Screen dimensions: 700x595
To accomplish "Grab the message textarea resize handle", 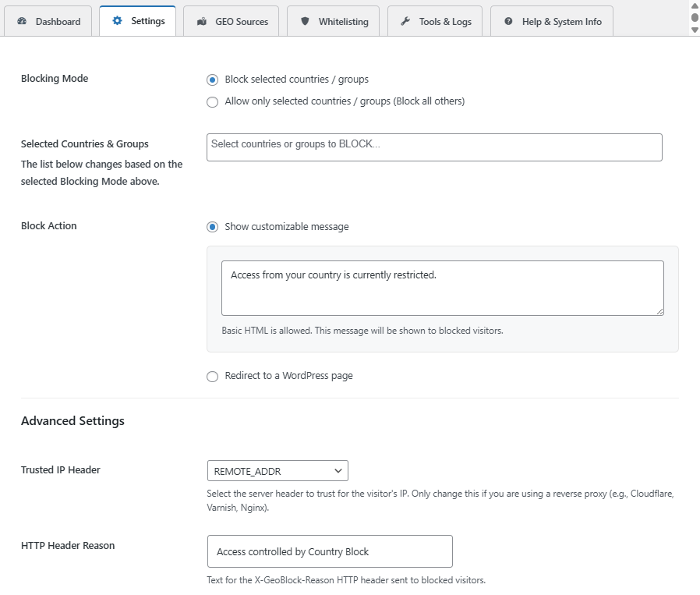I will click(659, 311).
